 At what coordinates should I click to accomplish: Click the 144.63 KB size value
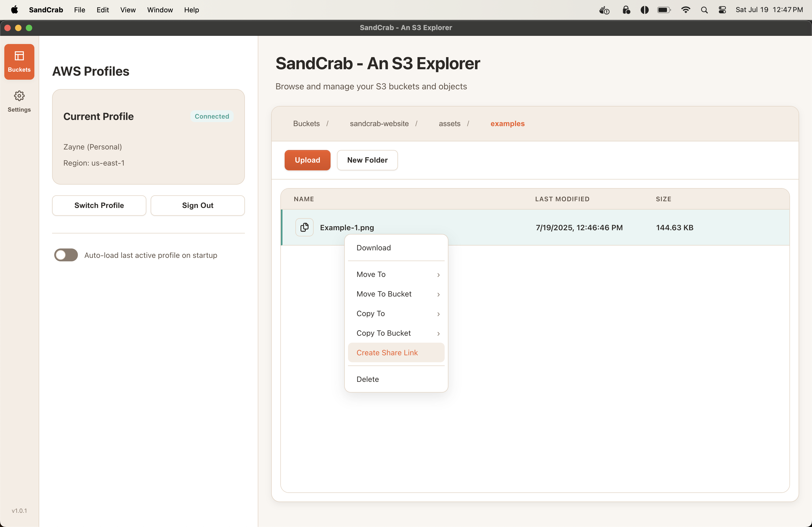click(675, 227)
